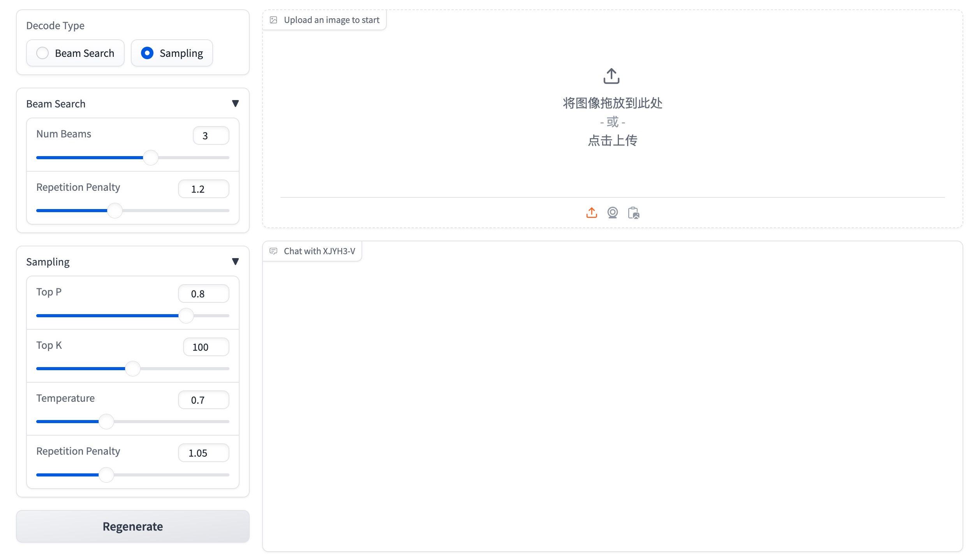980x559 pixels.
Task: Click the orange upload image icon
Action: click(592, 213)
